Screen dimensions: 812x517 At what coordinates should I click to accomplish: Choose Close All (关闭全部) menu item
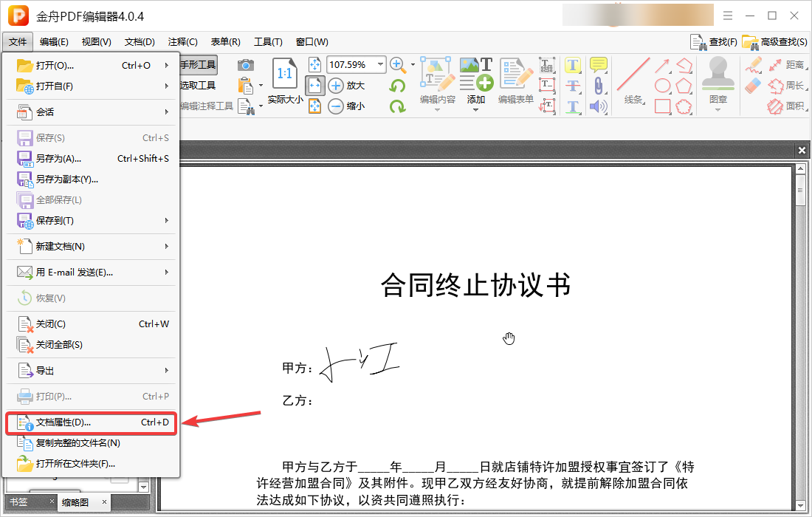pos(91,345)
